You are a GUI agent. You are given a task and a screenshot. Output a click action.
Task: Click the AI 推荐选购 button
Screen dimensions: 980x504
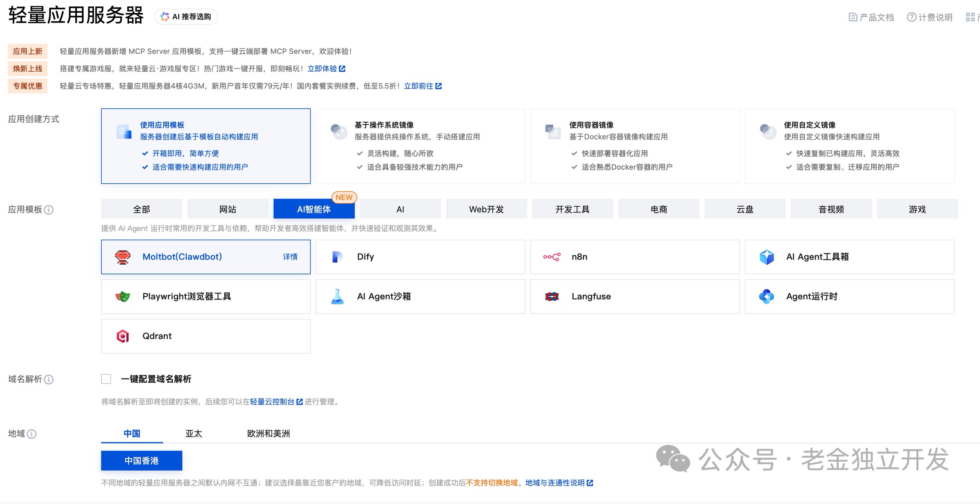(x=186, y=17)
